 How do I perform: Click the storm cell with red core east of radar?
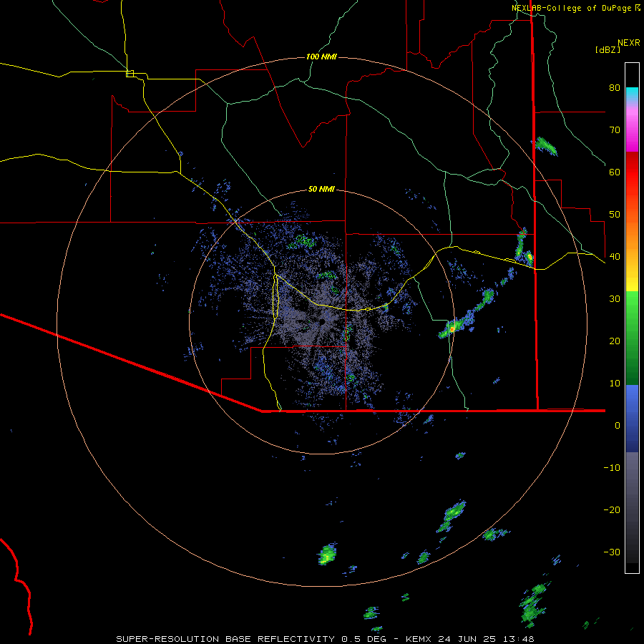tap(452, 329)
